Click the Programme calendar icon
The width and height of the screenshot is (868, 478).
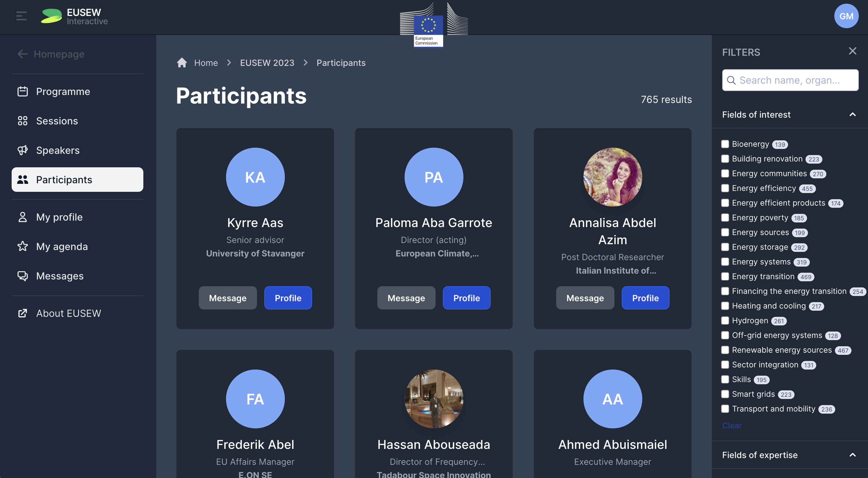pos(23,91)
